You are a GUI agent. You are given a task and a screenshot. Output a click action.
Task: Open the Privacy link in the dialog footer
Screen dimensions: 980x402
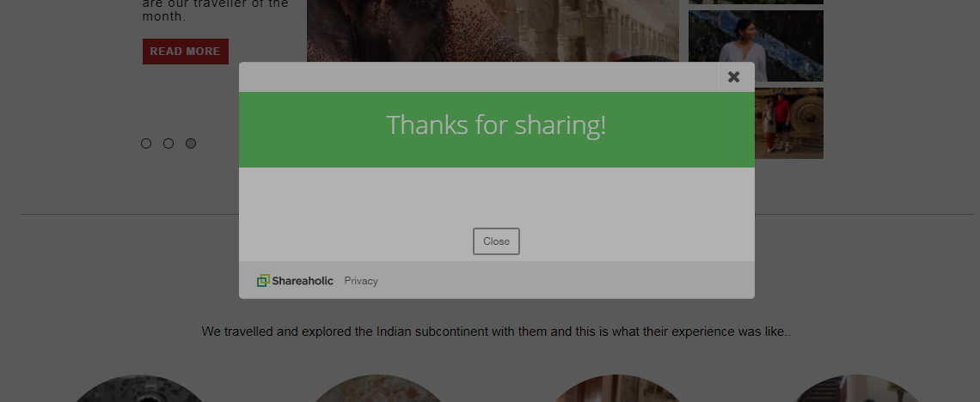point(361,281)
